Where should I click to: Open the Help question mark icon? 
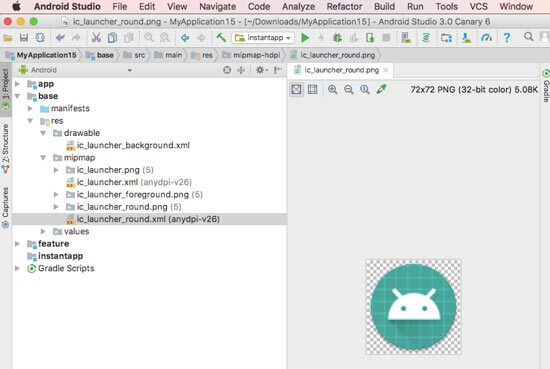tap(507, 38)
